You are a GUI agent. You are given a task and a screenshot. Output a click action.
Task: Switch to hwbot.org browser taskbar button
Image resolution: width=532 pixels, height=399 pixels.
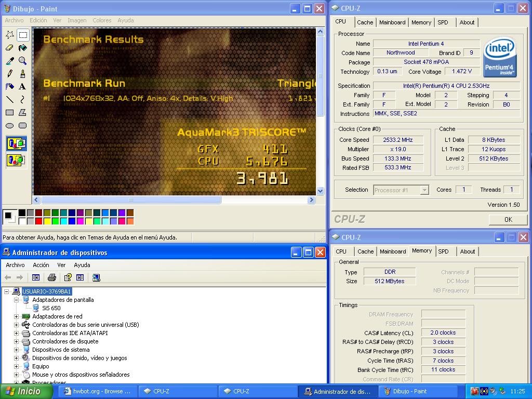(98, 391)
